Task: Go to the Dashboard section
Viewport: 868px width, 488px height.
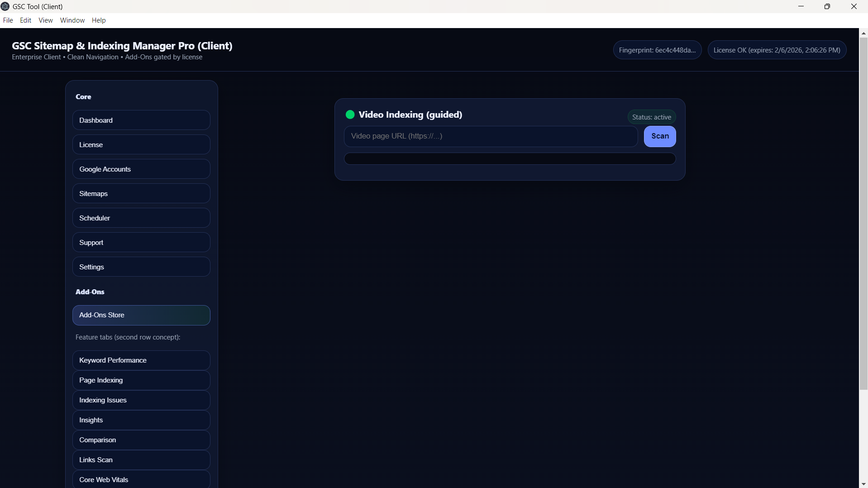Action: pos(141,120)
